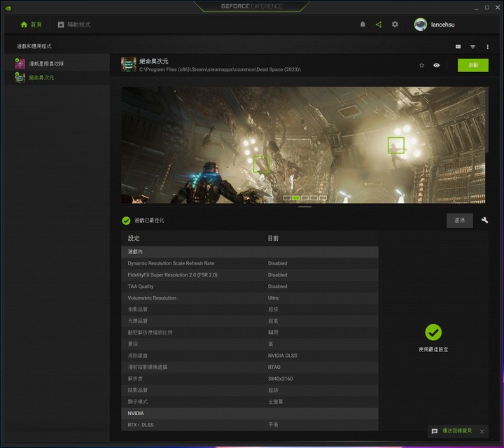The height and width of the screenshot is (448, 504).
Task: Open the 首頁 home tab
Action: point(31,24)
